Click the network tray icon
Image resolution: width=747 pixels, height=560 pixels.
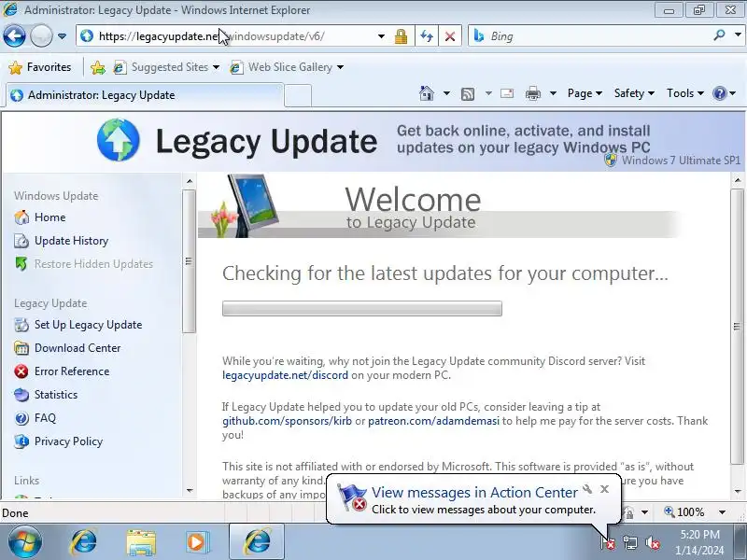pyautogui.click(x=630, y=542)
